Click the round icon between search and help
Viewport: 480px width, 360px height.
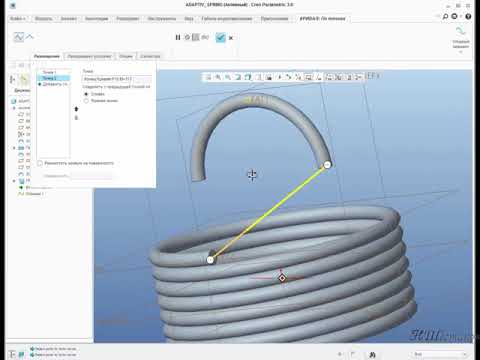coord(454,16)
